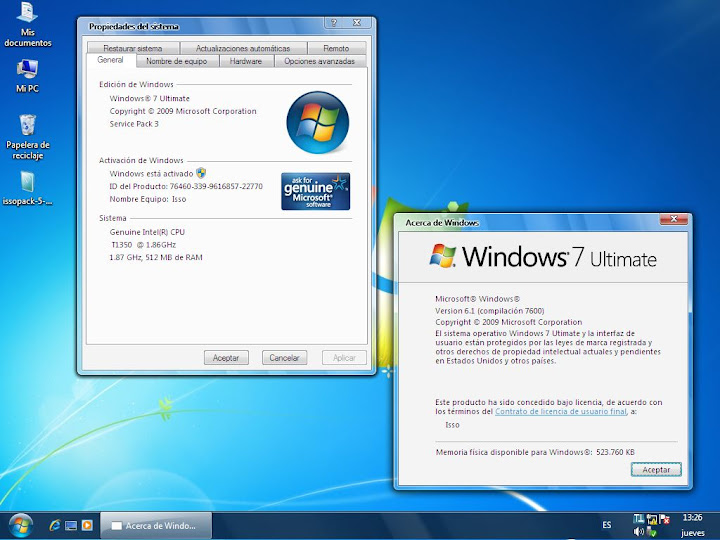Click the network warning tray icon
Viewport: 720px width, 540px height.
coord(652,519)
